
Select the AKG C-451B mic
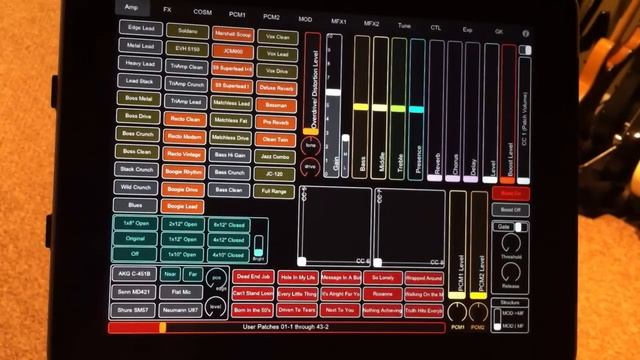tap(134, 273)
